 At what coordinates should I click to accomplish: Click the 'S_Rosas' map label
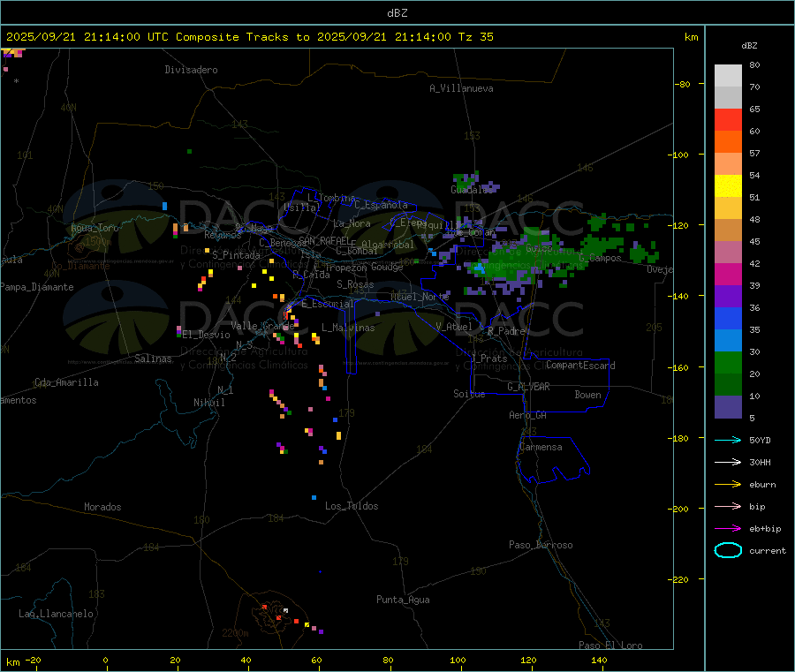pyautogui.click(x=355, y=284)
